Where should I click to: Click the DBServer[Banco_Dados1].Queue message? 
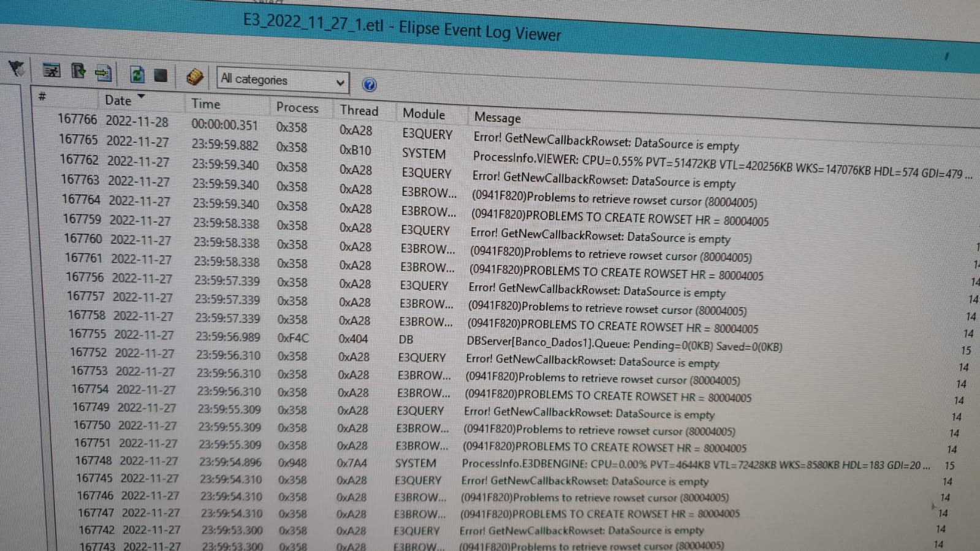coord(625,344)
